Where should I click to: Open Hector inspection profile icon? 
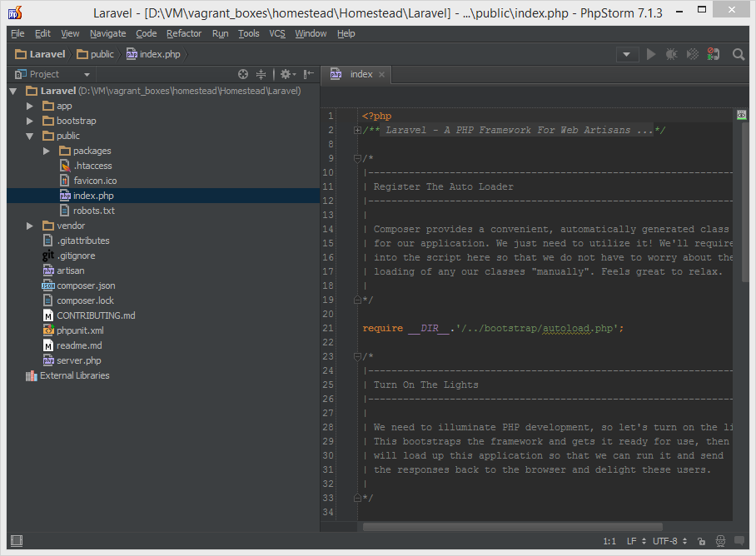pos(720,542)
